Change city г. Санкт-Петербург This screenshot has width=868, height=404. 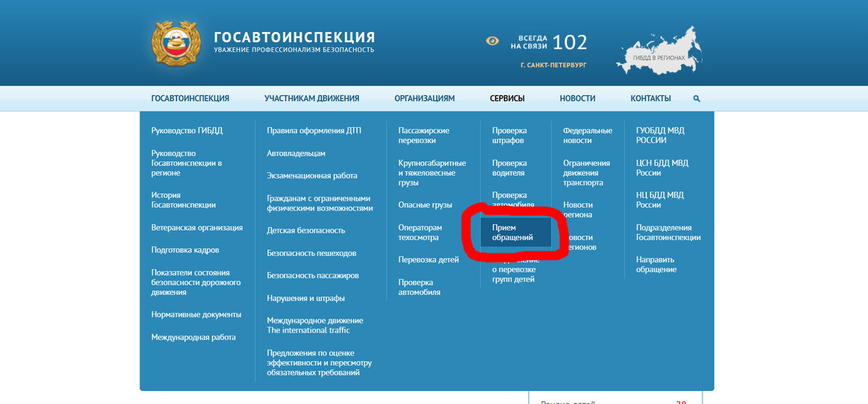point(553,65)
